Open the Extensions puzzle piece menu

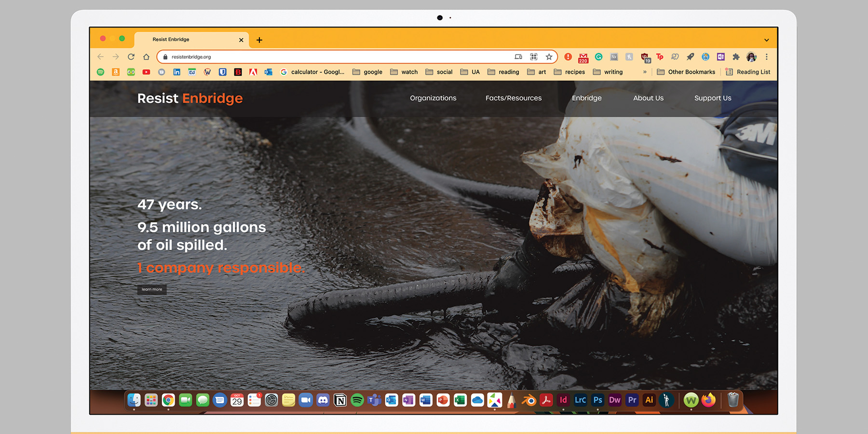click(x=736, y=57)
